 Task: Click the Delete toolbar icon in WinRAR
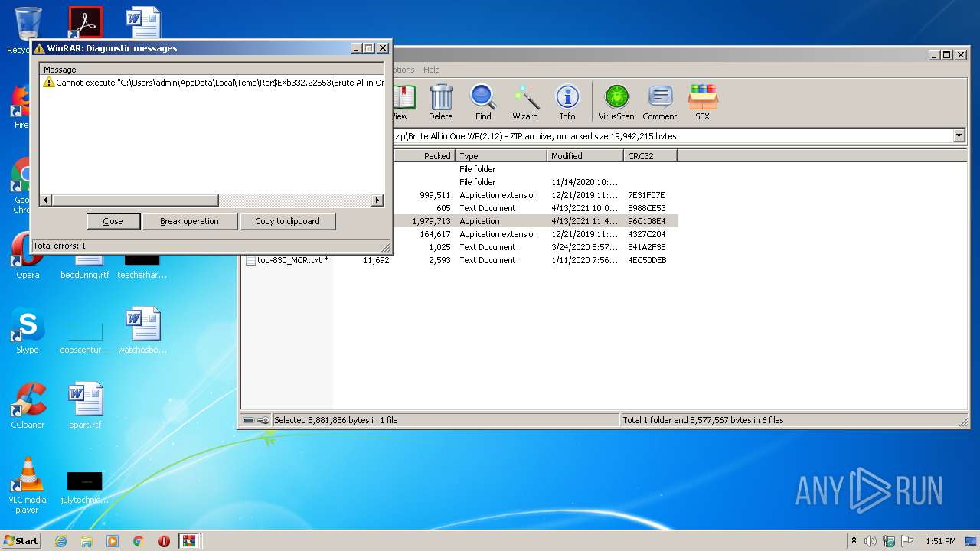click(x=441, y=103)
